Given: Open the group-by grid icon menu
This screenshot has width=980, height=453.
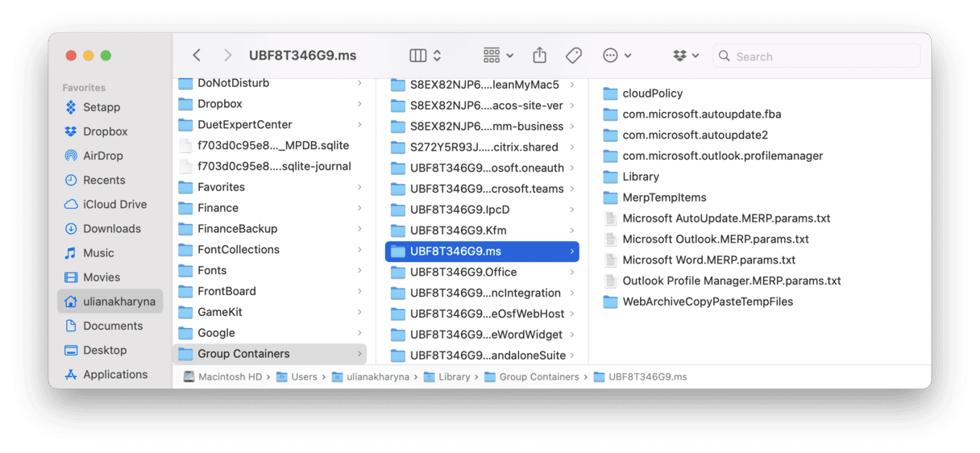Looking at the screenshot, I should point(498,56).
